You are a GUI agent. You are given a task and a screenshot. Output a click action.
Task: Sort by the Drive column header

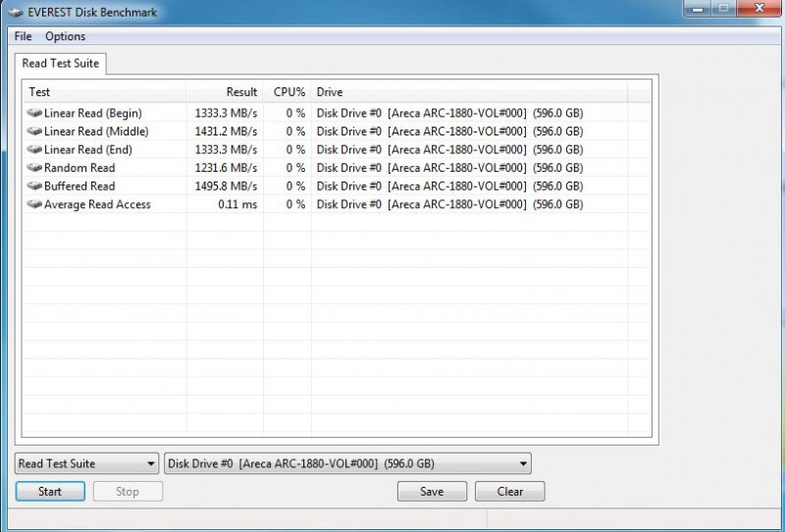point(469,92)
